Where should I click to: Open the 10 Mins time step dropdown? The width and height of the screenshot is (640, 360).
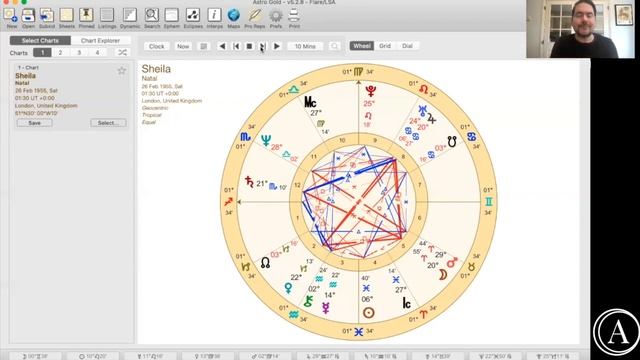[305, 46]
